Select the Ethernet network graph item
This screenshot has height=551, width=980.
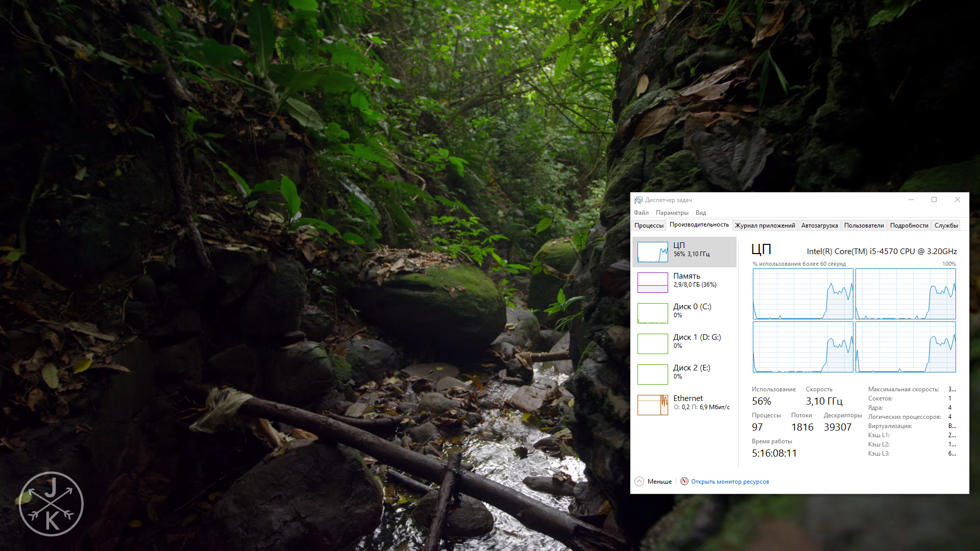click(x=652, y=405)
